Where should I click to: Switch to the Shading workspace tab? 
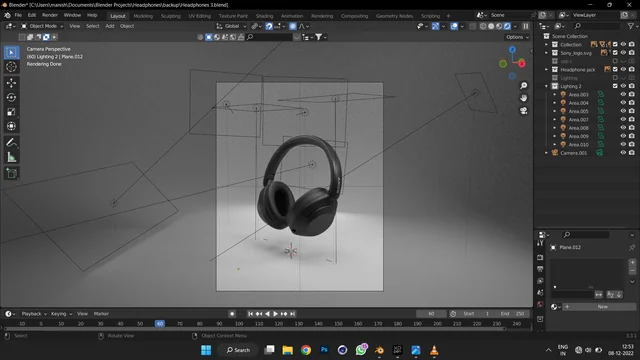pyautogui.click(x=264, y=16)
